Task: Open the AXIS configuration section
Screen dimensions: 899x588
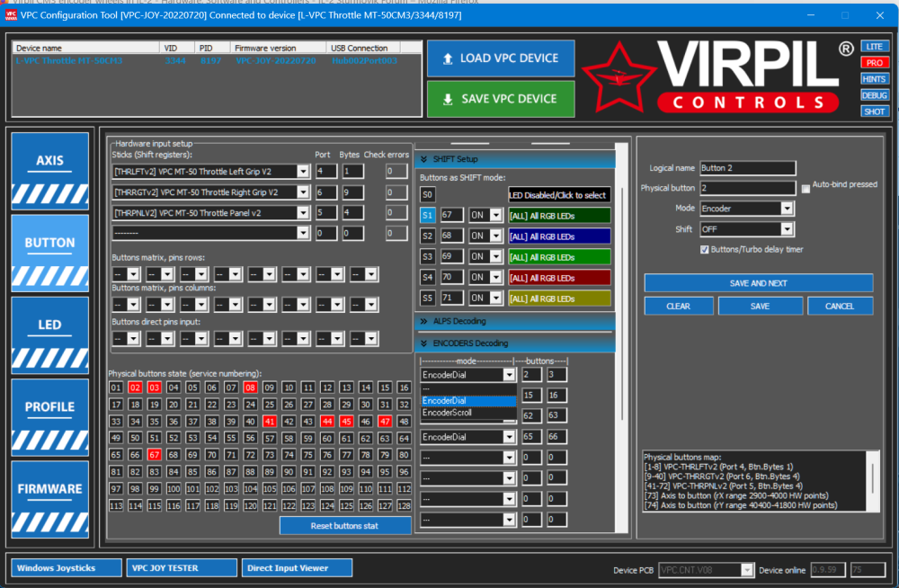Action: (x=50, y=162)
